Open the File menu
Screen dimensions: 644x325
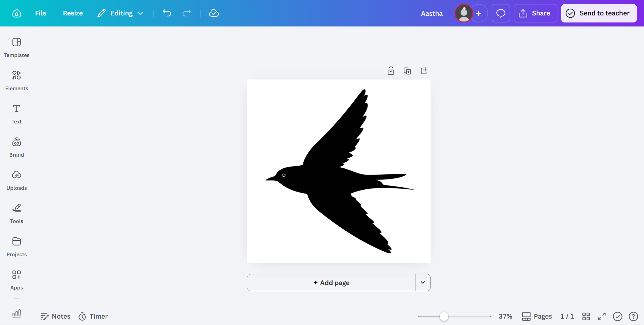(41, 13)
